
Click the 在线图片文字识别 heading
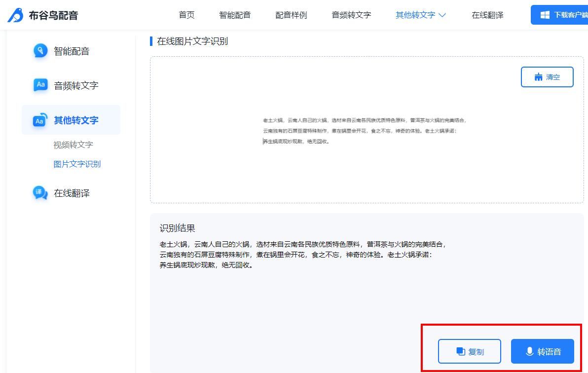click(192, 41)
